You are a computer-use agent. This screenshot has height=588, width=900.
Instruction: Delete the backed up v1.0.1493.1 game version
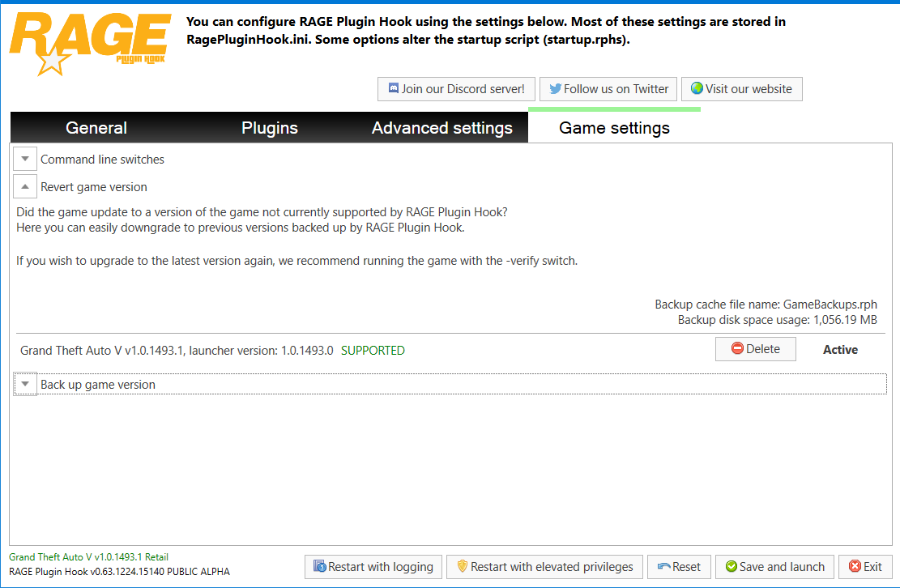pyautogui.click(x=755, y=349)
